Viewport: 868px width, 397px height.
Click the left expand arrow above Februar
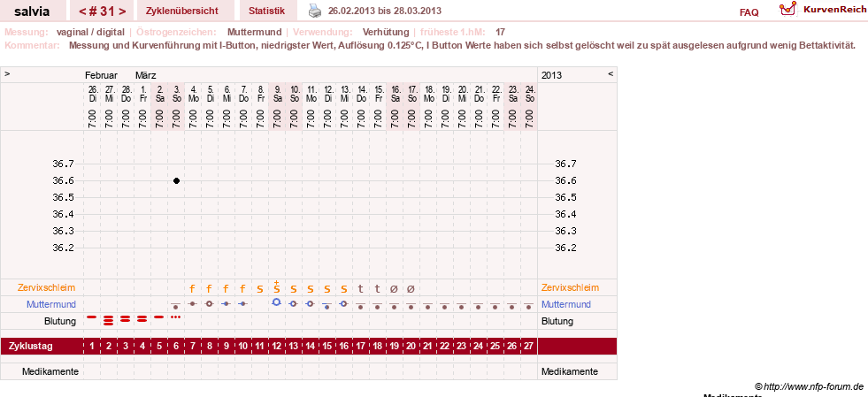8,73
